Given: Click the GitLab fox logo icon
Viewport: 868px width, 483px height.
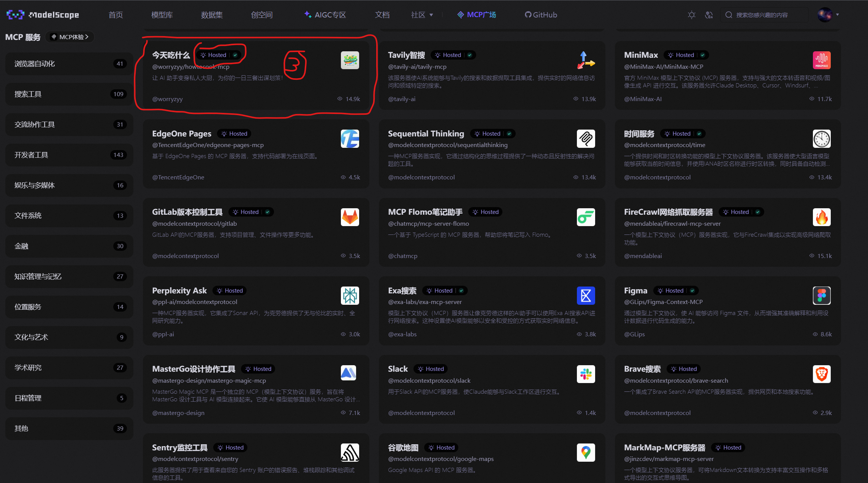Looking at the screenshot, I should click(350, 217).
